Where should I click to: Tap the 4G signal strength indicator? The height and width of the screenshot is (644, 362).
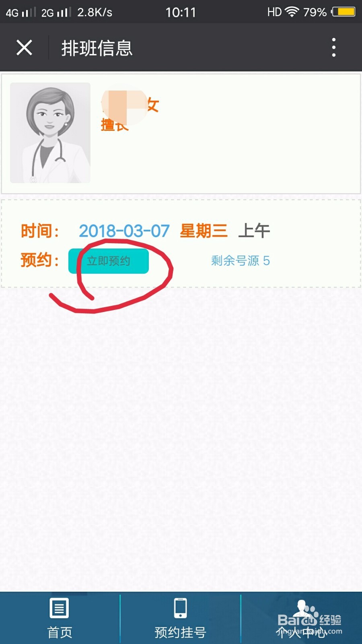(21, 12)
